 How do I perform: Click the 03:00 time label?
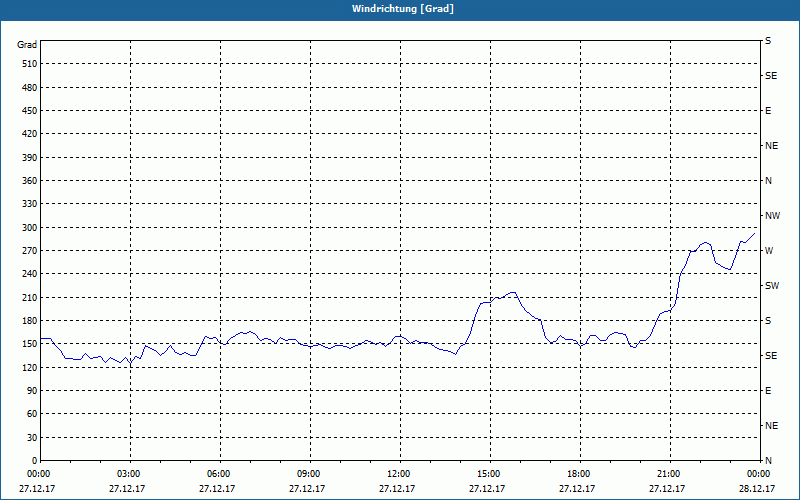tap(130, 474)
